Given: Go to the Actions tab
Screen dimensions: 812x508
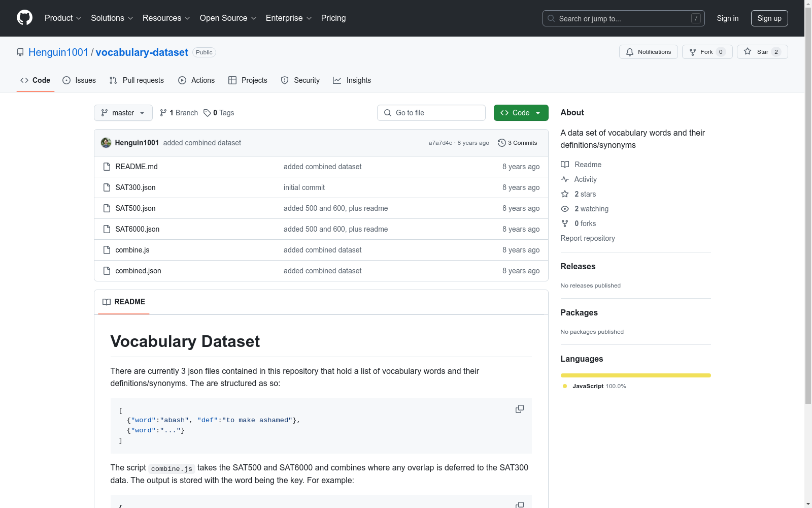Looking at the screenshot, I should 196,80.
